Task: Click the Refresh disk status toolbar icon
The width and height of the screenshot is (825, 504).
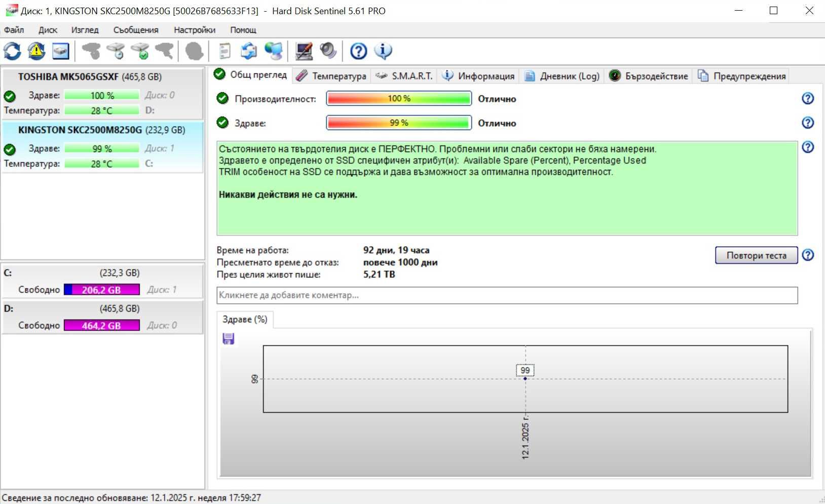Action: tap(12, 51)
